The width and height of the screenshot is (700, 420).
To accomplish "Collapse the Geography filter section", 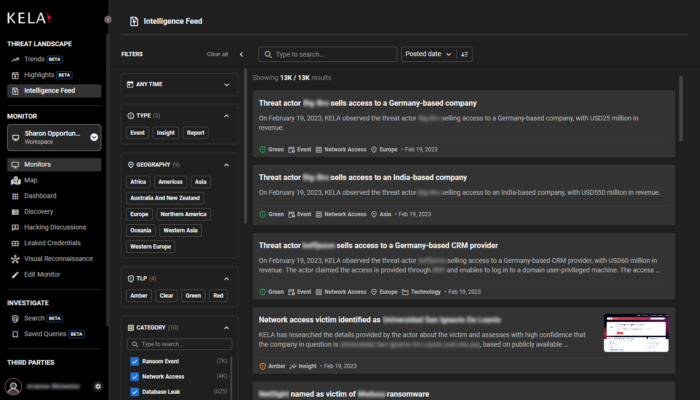I will 226,165.
